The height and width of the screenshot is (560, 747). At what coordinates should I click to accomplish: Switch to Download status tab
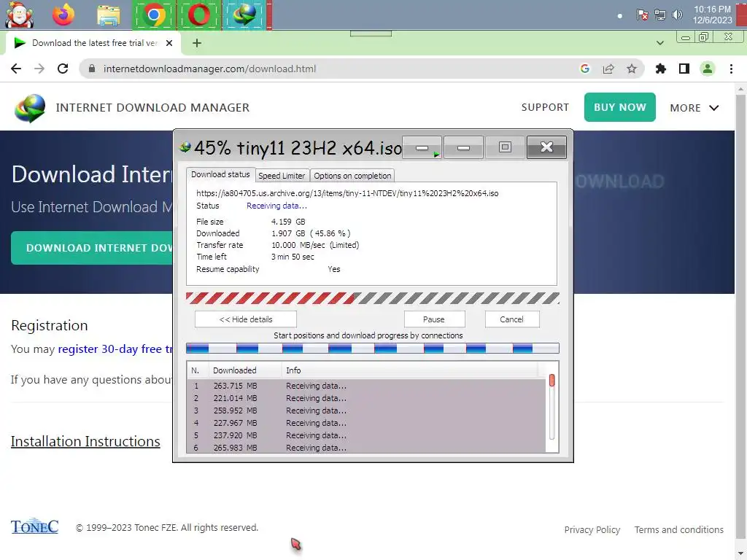220,174
